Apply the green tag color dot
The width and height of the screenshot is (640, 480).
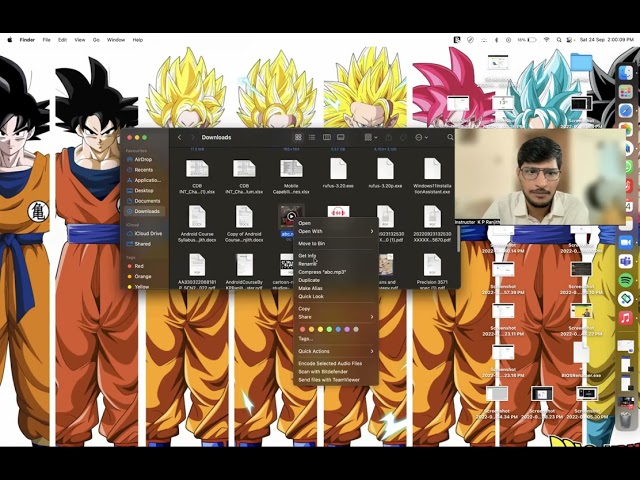[x=329, y=329]
